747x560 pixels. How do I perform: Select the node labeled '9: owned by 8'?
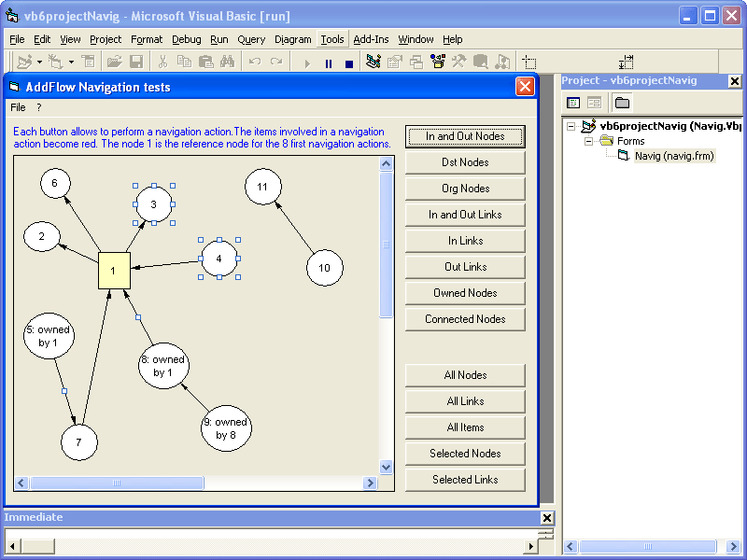[226, 428]
